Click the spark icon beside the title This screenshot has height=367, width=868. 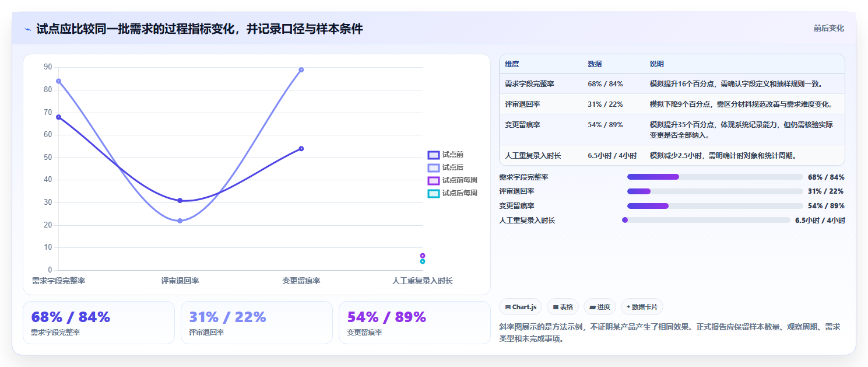point(28,29)
